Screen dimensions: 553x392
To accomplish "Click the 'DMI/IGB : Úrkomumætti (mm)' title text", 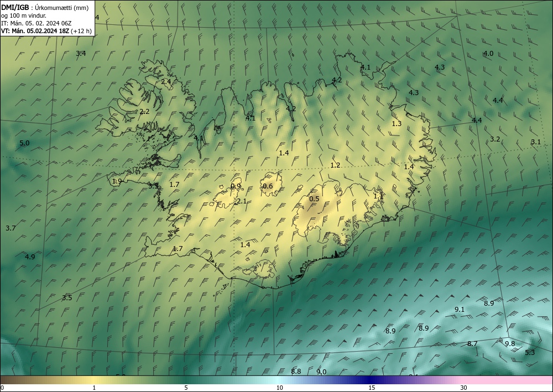I will pos(45,8).
